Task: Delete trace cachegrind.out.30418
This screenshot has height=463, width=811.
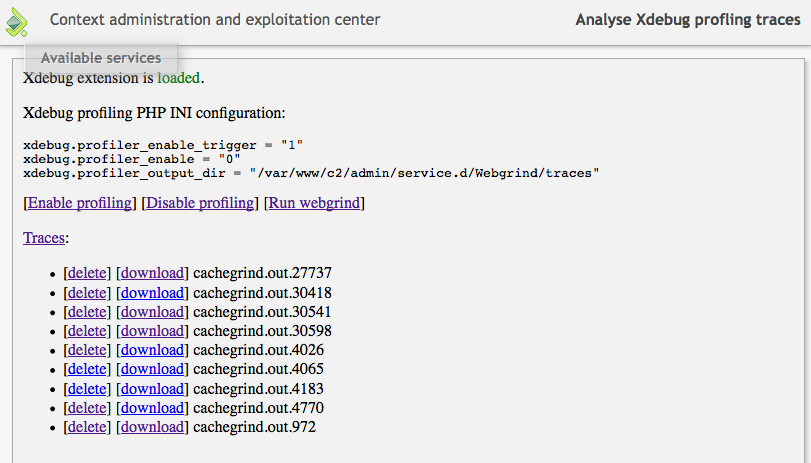Action: (87, 293)
